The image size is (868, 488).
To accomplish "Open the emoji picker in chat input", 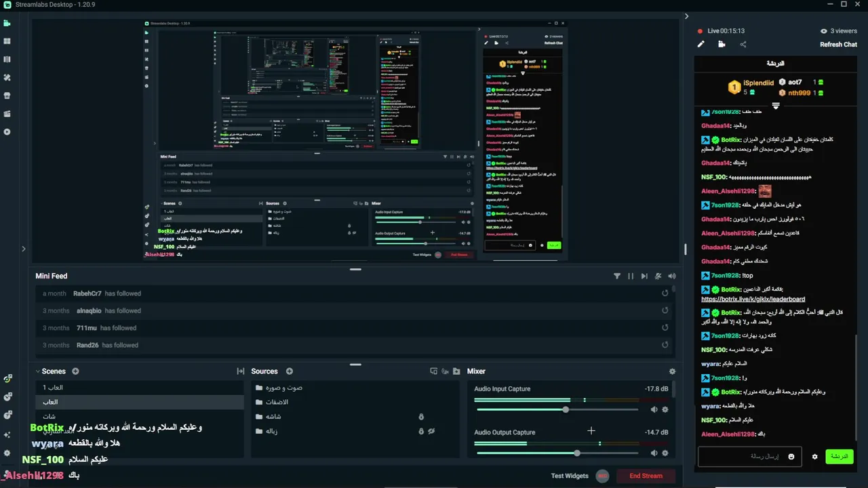I will coord(791,457).
